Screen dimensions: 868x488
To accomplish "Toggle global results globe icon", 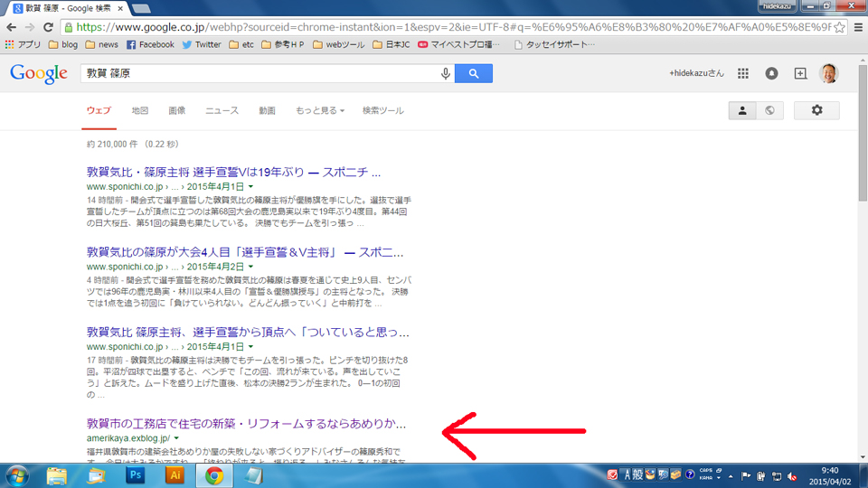I will 769,110.
